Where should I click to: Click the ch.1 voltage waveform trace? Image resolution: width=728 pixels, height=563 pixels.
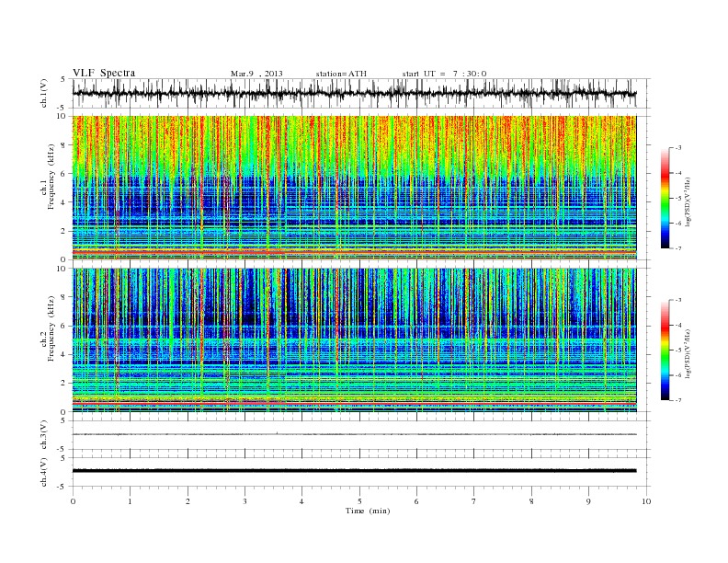click(354, 93)
